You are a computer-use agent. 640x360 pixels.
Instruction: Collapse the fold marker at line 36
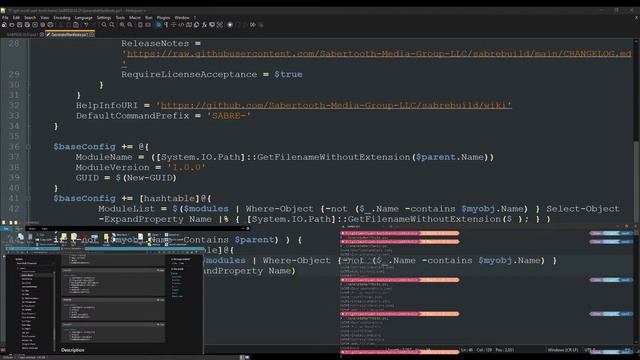click(28, 147)
